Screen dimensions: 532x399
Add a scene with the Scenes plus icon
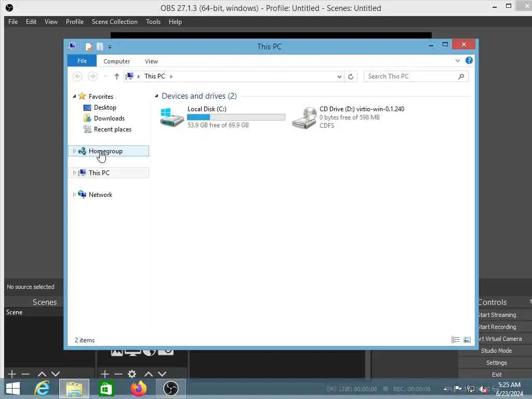pos(12,374)
